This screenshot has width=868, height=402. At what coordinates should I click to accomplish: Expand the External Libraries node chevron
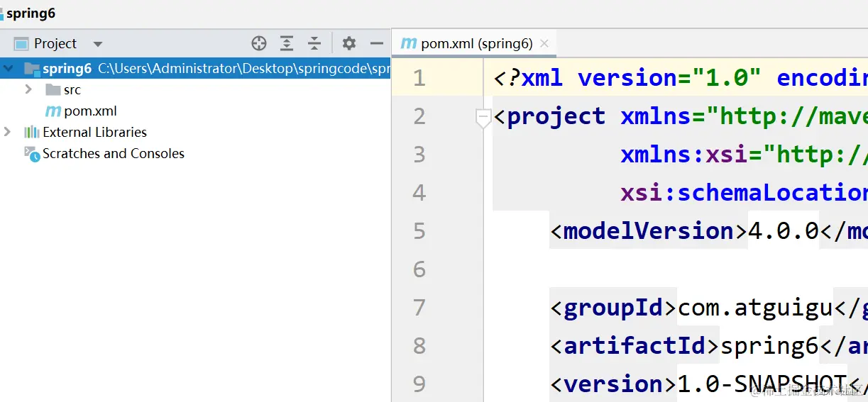point(7,132)
